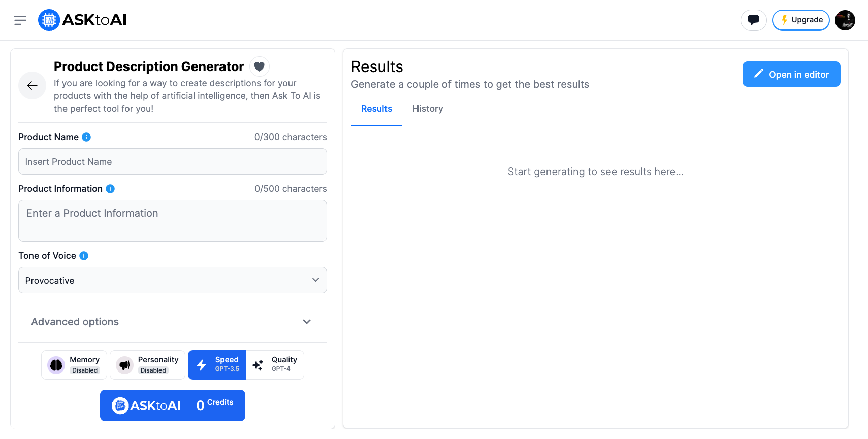Open the chat bubble icon

click(x=753, y=20)
